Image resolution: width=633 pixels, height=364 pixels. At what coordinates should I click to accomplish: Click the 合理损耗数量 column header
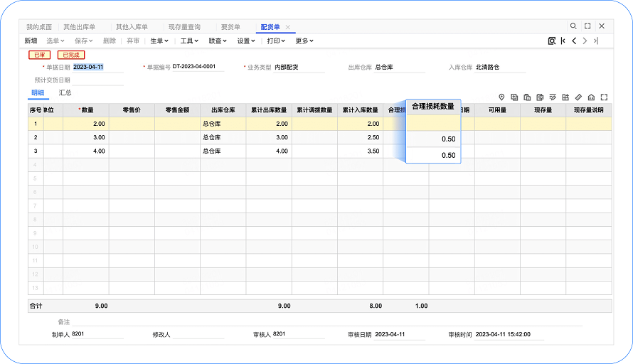coord(432,107)
